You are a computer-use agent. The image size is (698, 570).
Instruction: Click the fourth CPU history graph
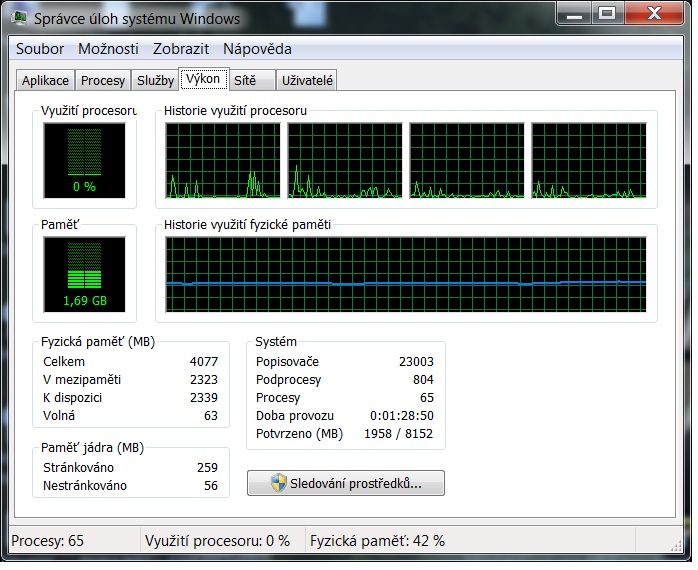point(589,161)
